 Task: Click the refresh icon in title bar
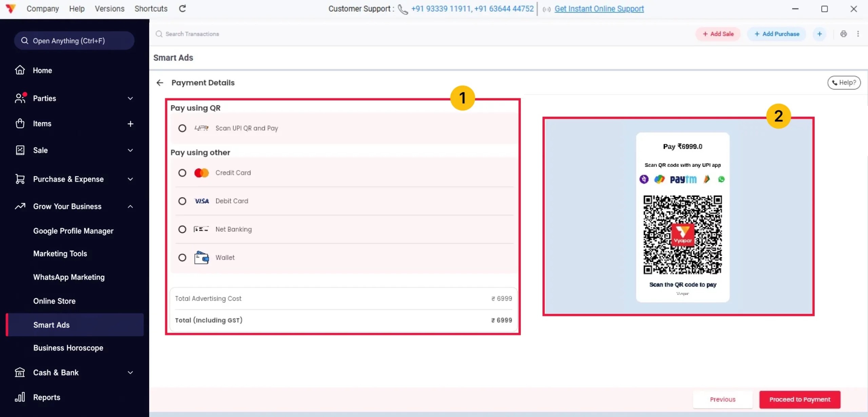coord(182,8)
